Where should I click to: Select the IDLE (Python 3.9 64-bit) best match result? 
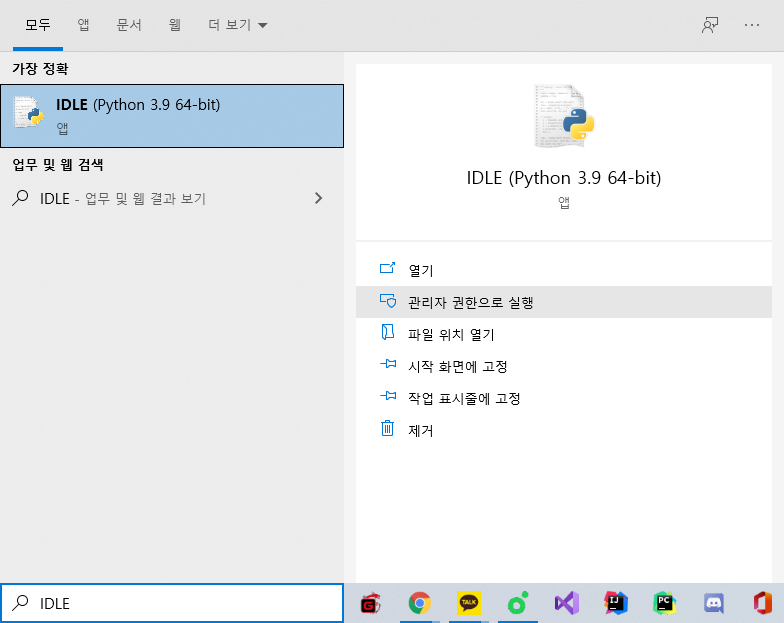coord(172,116)
